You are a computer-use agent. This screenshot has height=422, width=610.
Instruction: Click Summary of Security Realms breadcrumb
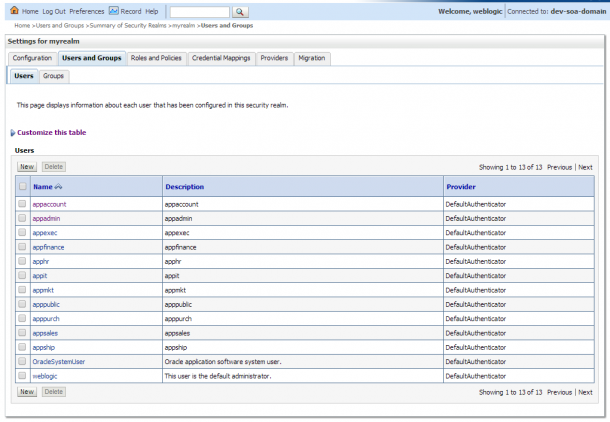pyautogui.click(x=128, y=26)
